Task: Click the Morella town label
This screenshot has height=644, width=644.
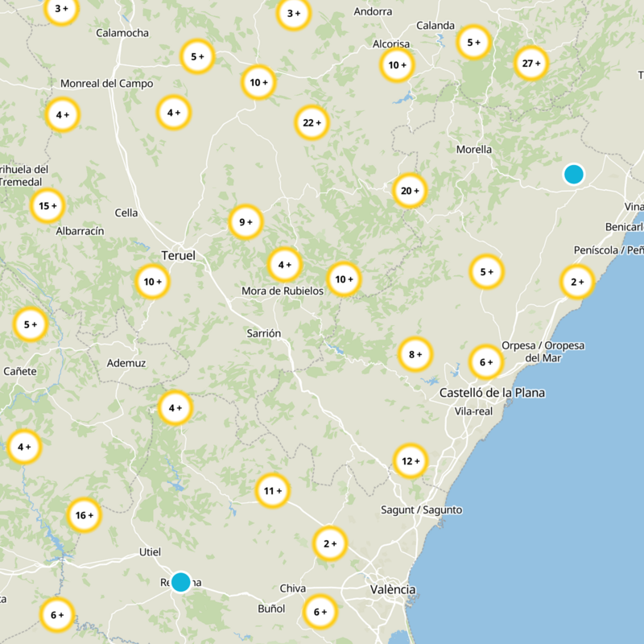Action: [474, 150]
